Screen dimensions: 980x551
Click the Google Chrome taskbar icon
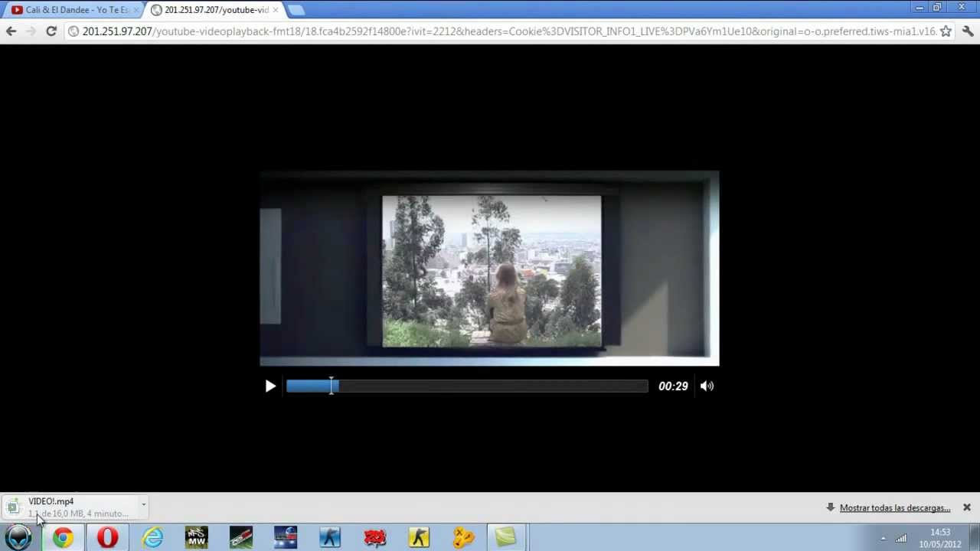tap(63, 537)
